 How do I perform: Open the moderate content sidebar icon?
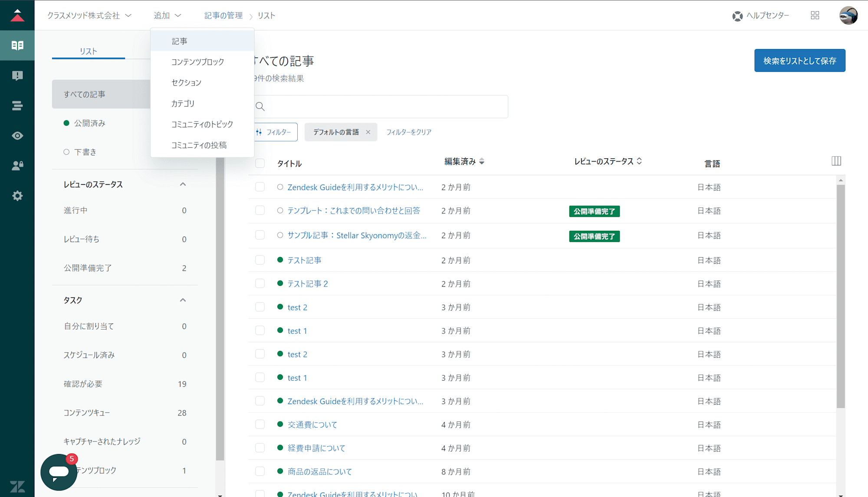(x=17, y=75)
